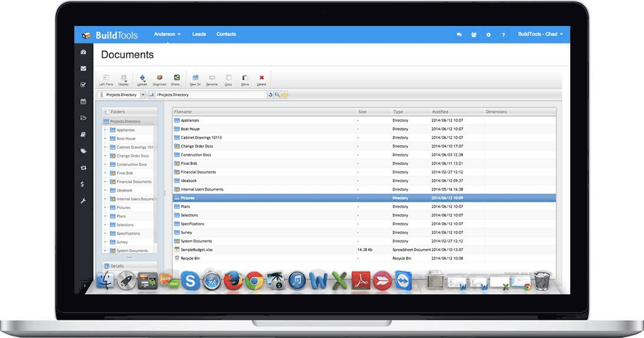Open the envelope messages sidebar icon
The image size is (644, 338).
point(83,68)
